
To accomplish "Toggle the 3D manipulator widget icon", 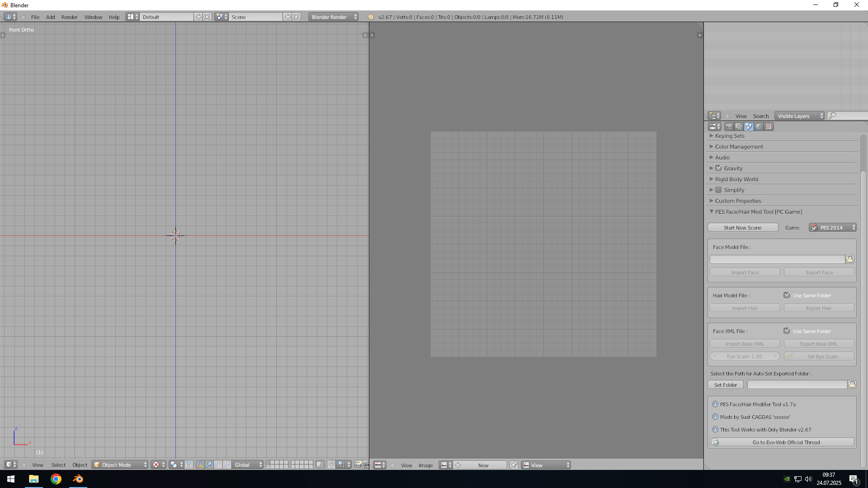I will coord(200,465).
